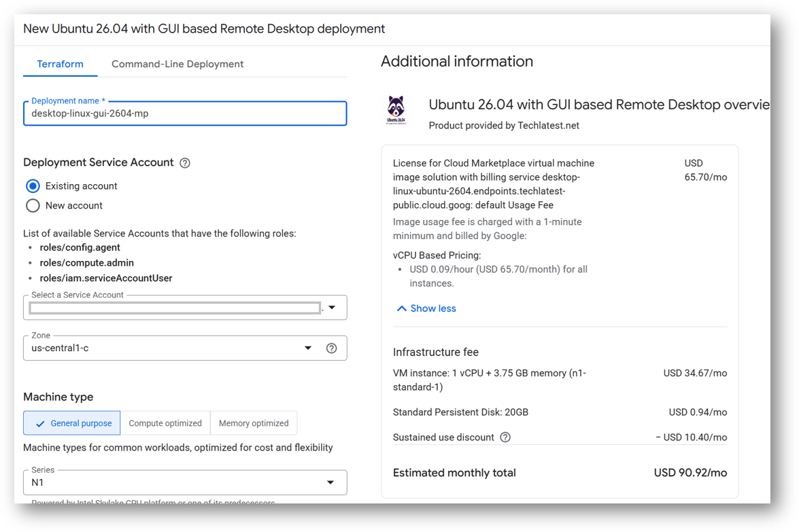Choose the Memory optimized machine type
The image size is (799, 532).
254,423
